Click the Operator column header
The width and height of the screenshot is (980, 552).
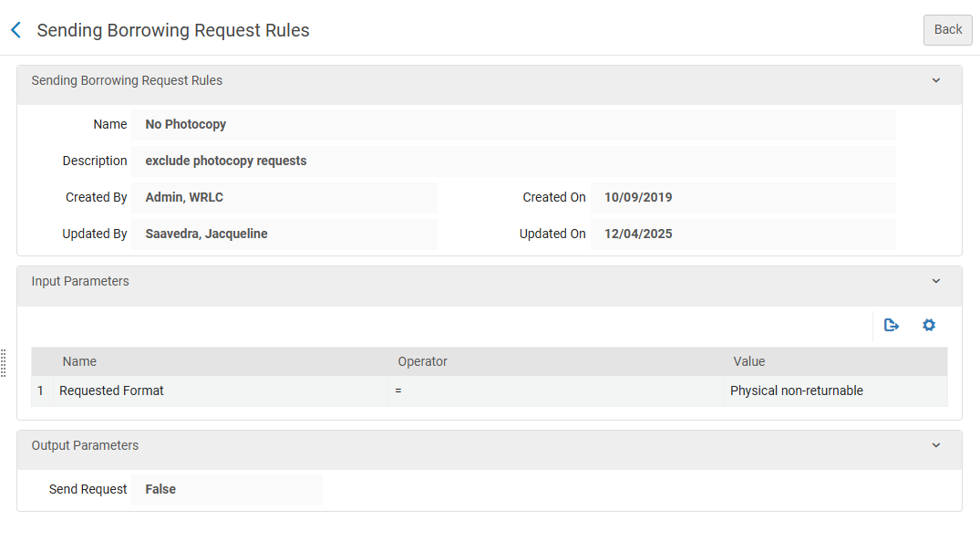click(422, 361)
